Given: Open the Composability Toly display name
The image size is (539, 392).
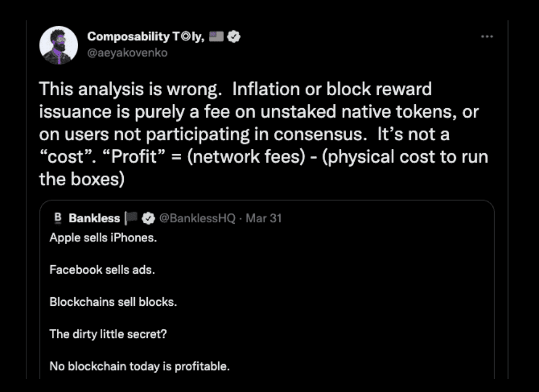Looking at the screenshot, I should [146, 36].
